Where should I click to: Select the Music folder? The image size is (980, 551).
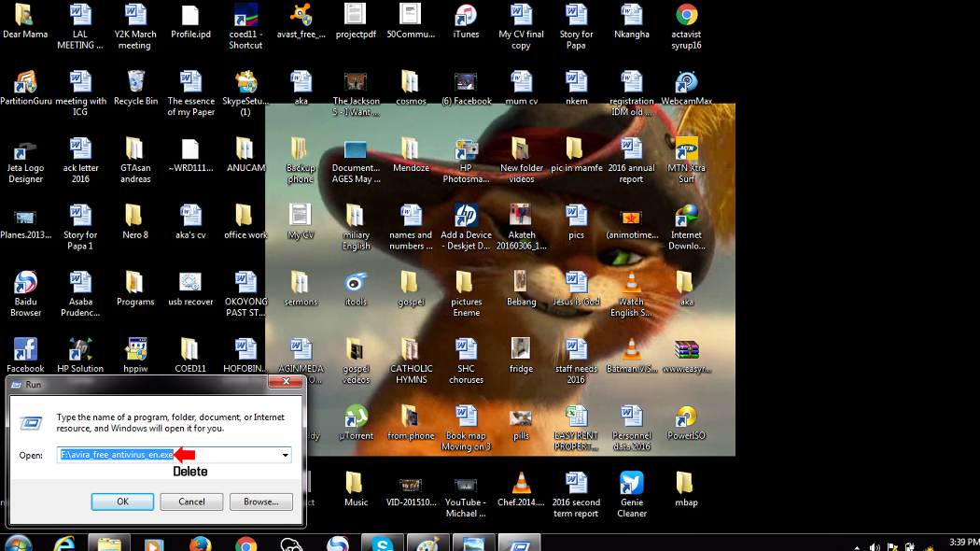click(x=356, y=489)
